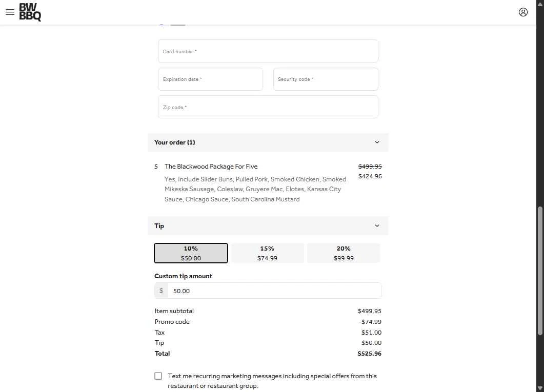Screen dimensions: 544x392
Task: Collapse the Tip section chevron
Action: pos(377,225)
